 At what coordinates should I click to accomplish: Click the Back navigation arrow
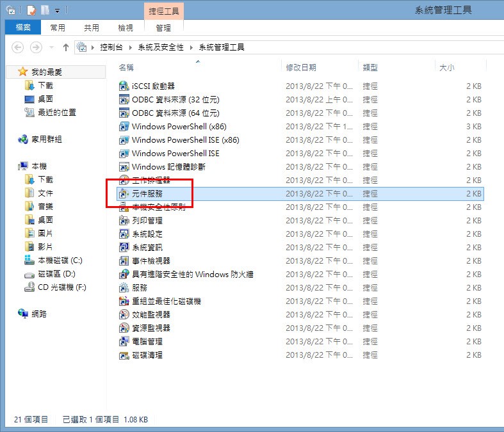18,47
